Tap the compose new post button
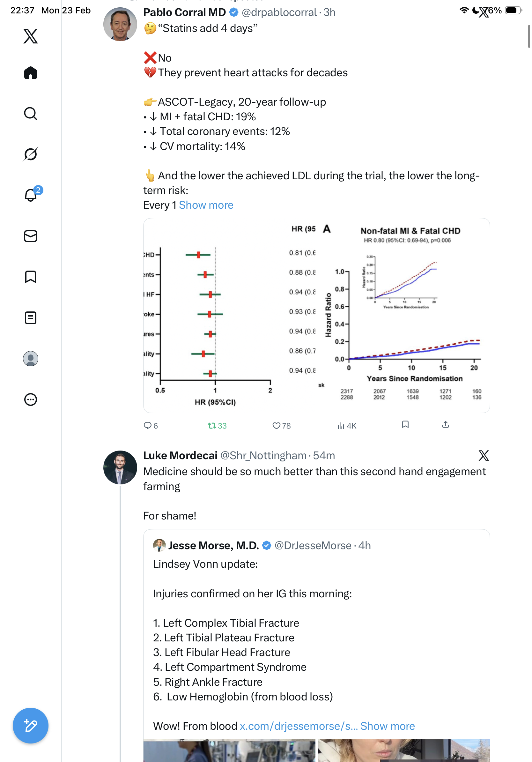The width and height of the screenshot is (532, 762). coord(31,726)
